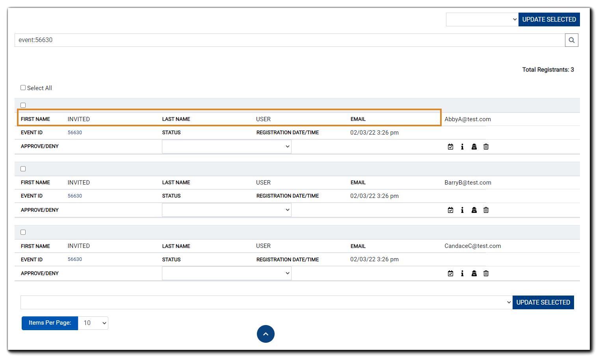Click the top UPDATE SELECTED button
The image size is (604, 364).
pos(549,19)
